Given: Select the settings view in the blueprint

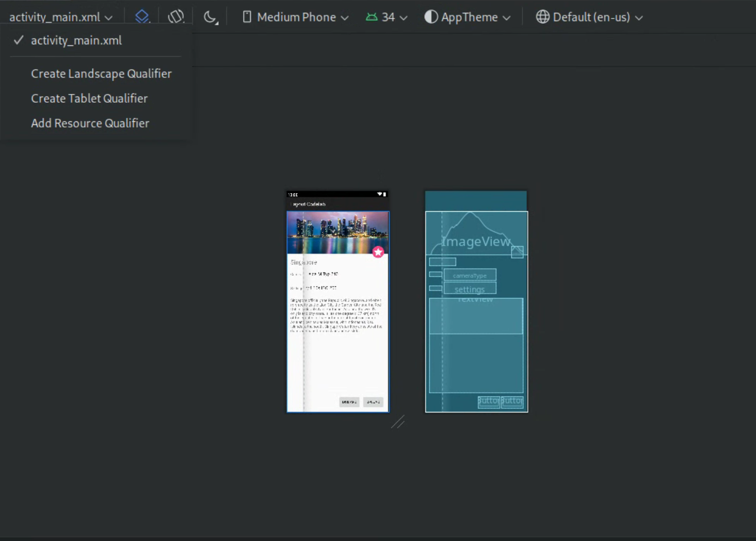Looking at the screenshot, I should tap(470, 289).
